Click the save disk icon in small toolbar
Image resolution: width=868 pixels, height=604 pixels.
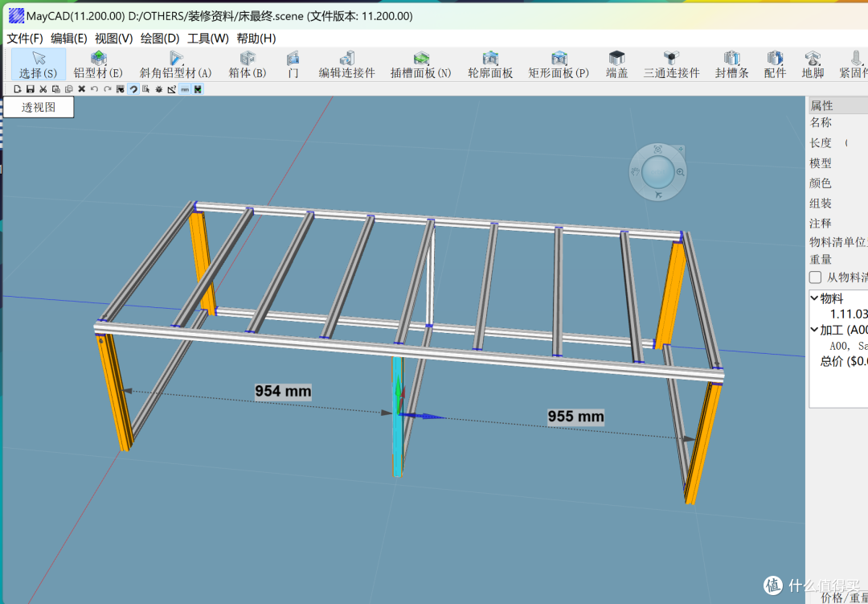click(31, 89)
